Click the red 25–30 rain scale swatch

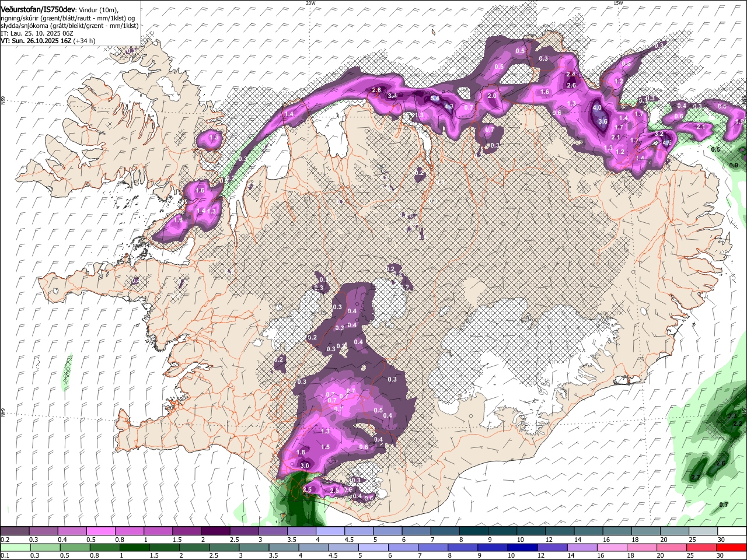[x=701, y=547]
